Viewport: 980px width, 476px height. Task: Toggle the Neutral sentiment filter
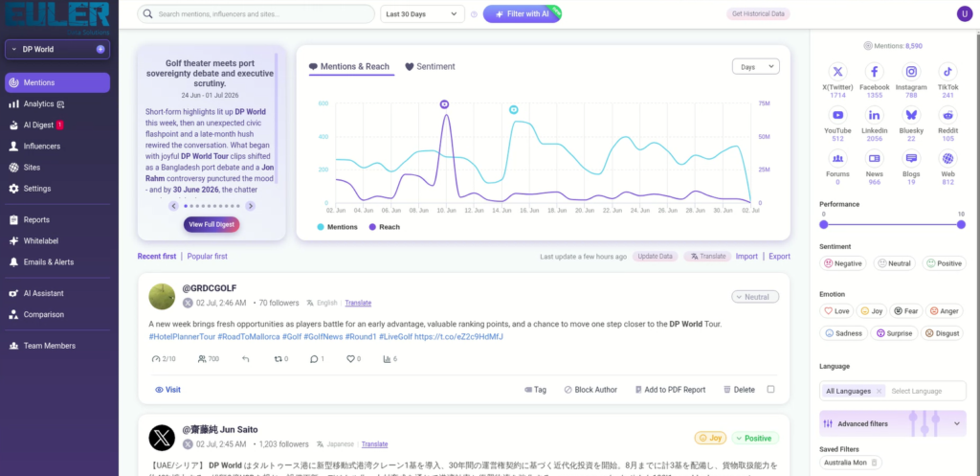pyautogui.click(x=894, y=263)
